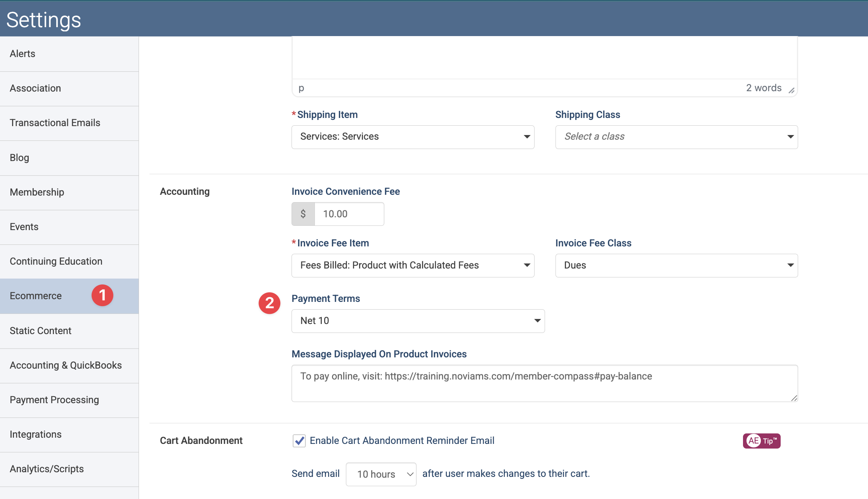Click the Invoice Convenience Fee amount field
Screen dimensions: 868x499
coord(349,214)
